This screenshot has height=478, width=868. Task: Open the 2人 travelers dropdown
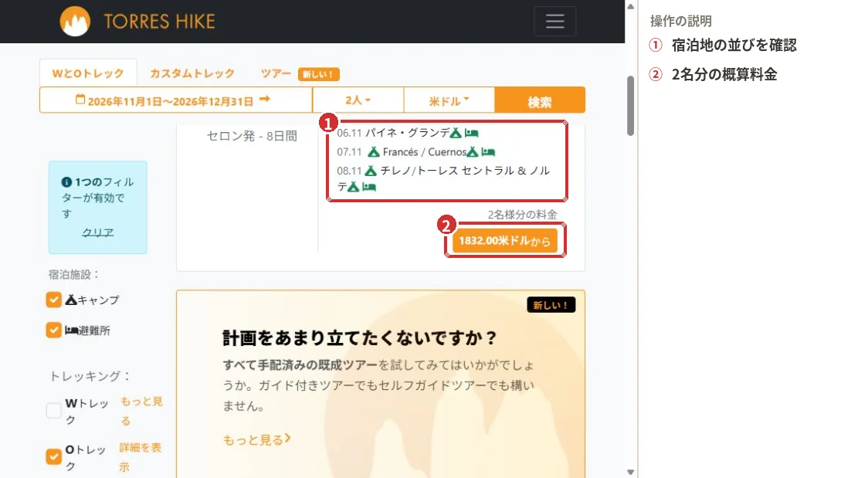click(x=358, y=100)
